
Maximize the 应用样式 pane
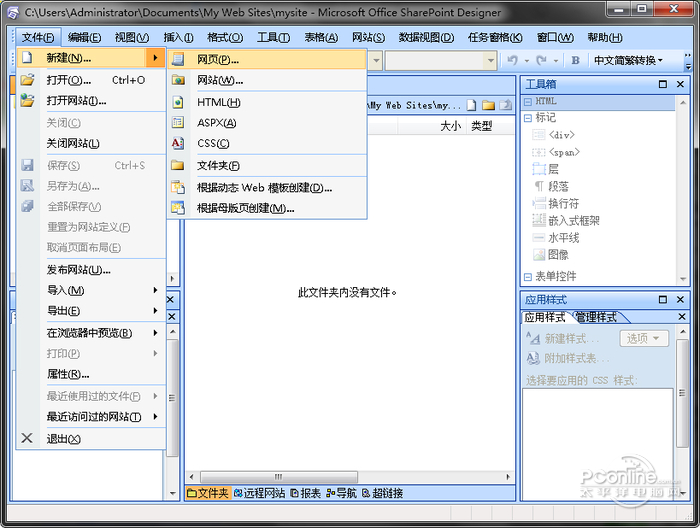tap(662, 299)
